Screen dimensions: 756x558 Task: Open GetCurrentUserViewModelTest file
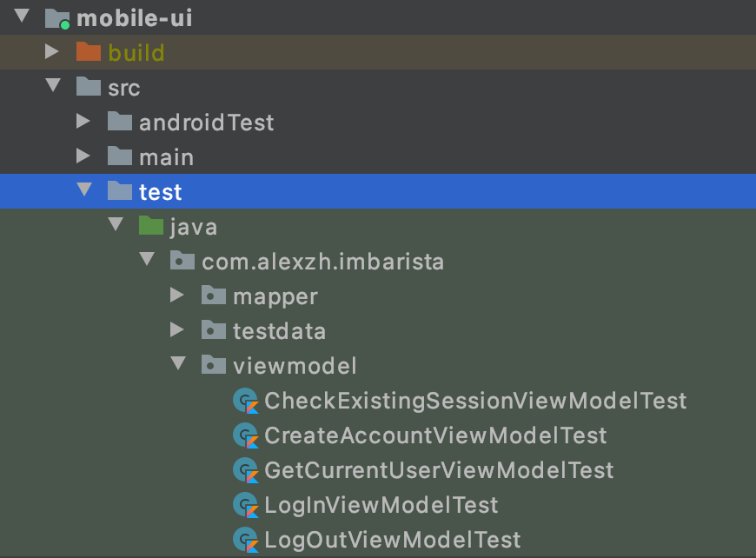(439, 470)
